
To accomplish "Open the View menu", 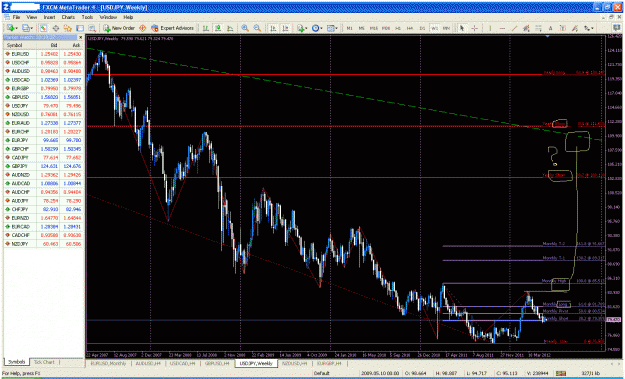I will point(32,18).
